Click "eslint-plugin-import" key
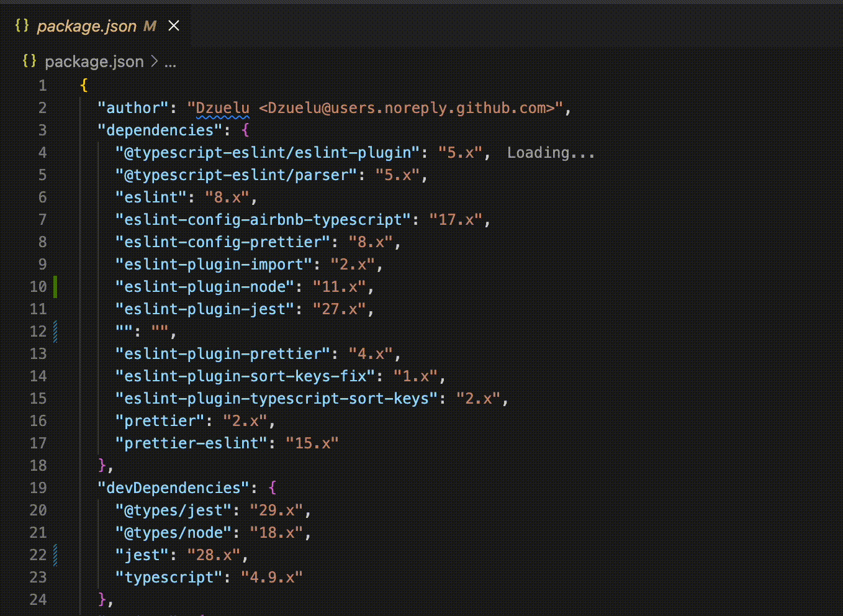This screenshot has height=616, width=843. pos(214,265)
